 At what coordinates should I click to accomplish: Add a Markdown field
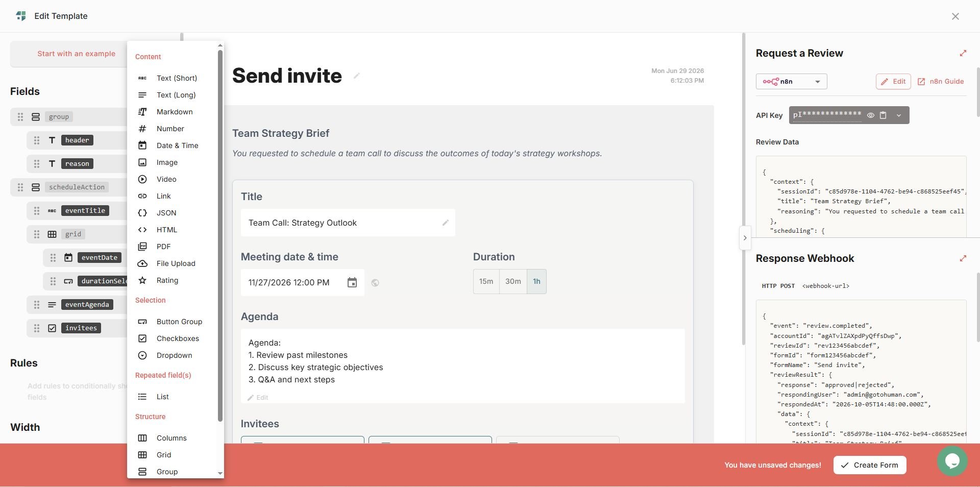coord(175,112)
